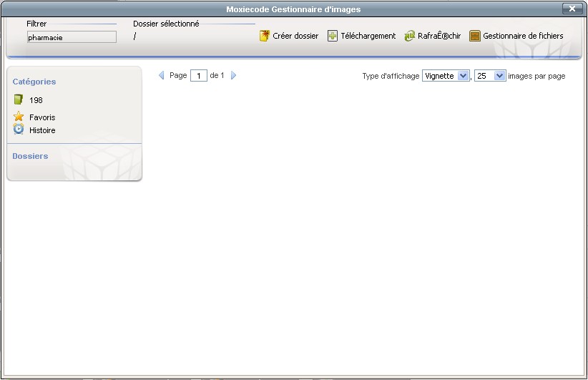Click the Créer dossier label
This screenshot has width=588, height=380.
[295, 36]
